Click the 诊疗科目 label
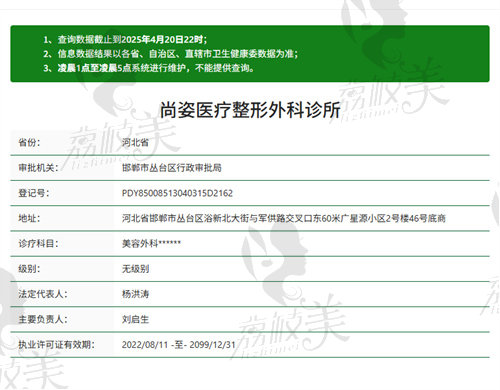This screenshot has height=390, width=500. coord(38,244)
